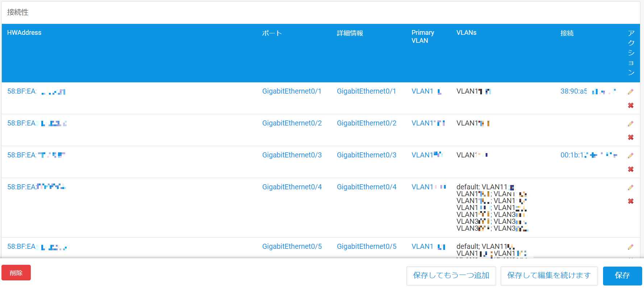The height and width of the screenshot is (288, 644).
Task: Open the GigabitEthernet0/1 port link
Action: (292, 91)
